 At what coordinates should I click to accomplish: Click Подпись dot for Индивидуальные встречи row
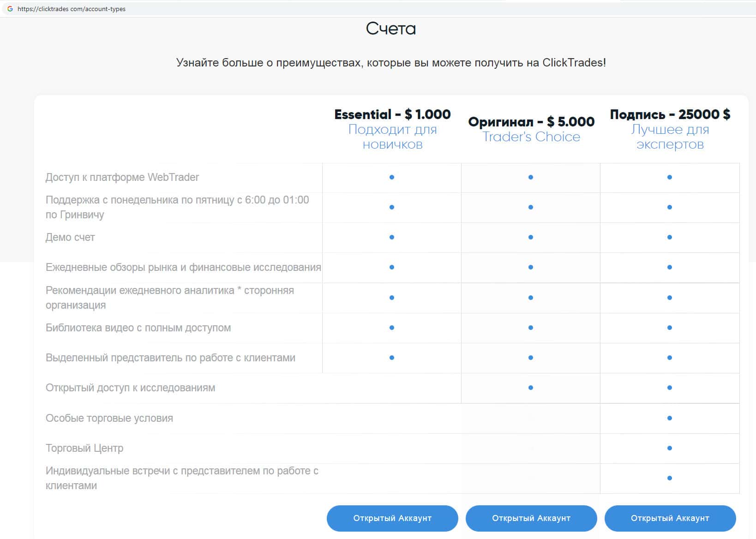670,478
